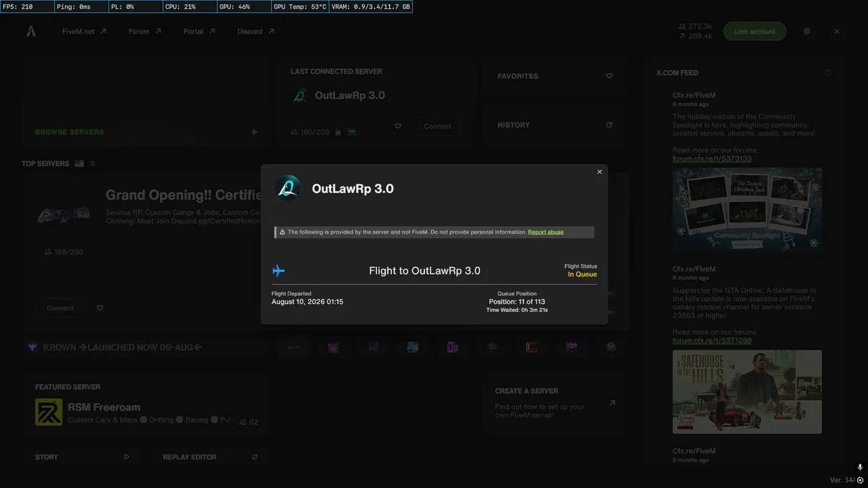Open the Community Spotlight feed image
The image size is (868, 488).
tap(747, 210)
